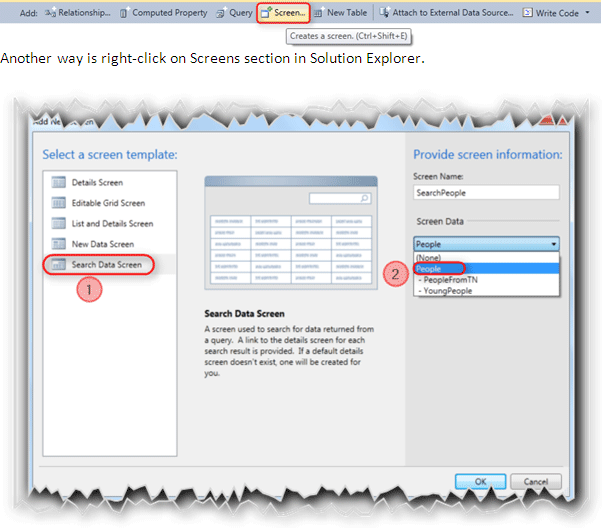Click the search template preview thumbnail
The width and height of the screenshot is (602, 528).
coord(291,233)
